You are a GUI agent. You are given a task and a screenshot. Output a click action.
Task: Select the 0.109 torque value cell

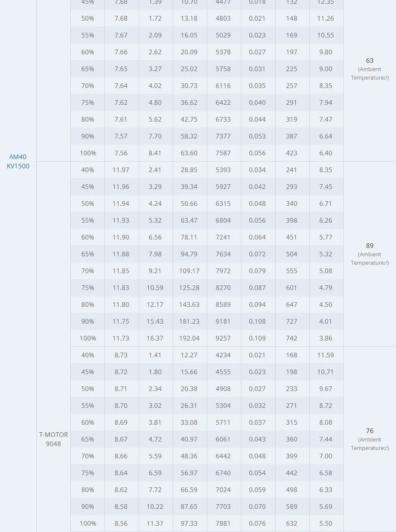(x=257, y=338)
